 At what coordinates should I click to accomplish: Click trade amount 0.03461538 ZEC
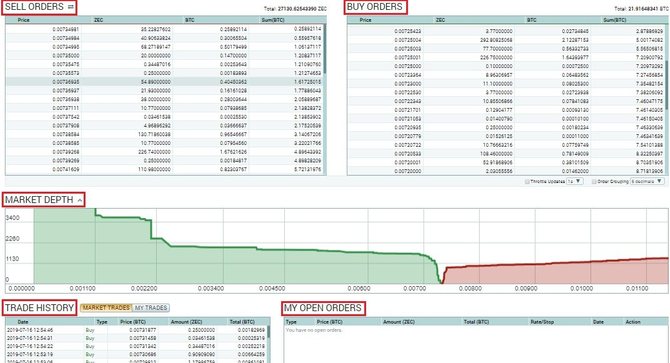[201, 338]
